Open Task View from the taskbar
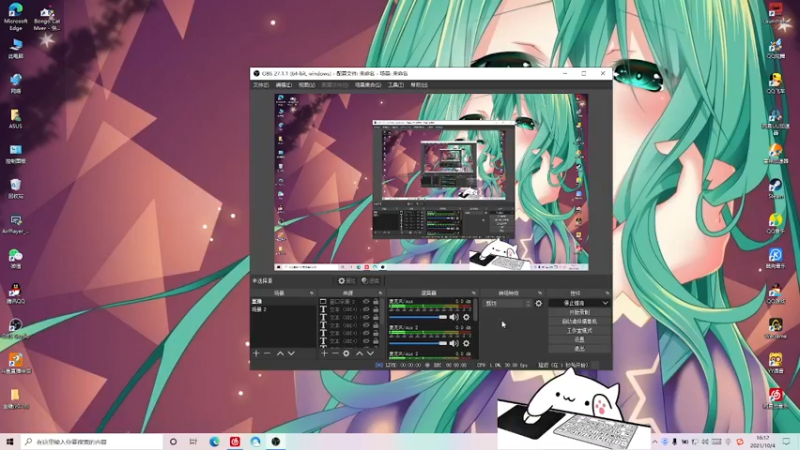The height and width of the screenshot is (450, 800). pyautogui.click(x=193, y=441)
